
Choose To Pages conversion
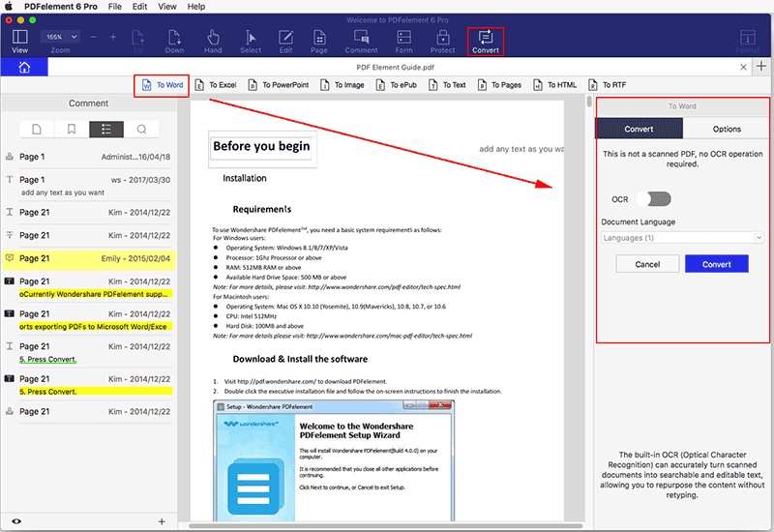coord(499,85)
